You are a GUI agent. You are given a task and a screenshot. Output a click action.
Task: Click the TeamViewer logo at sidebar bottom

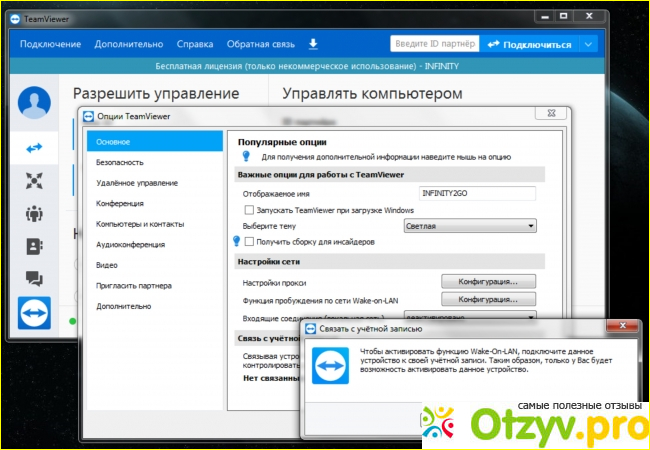point(36,312)
